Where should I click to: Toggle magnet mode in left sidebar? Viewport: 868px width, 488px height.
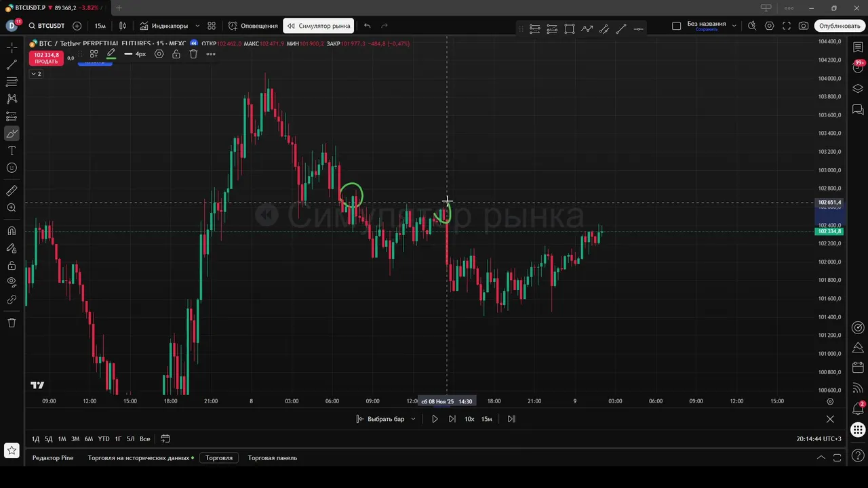(12, 230)
